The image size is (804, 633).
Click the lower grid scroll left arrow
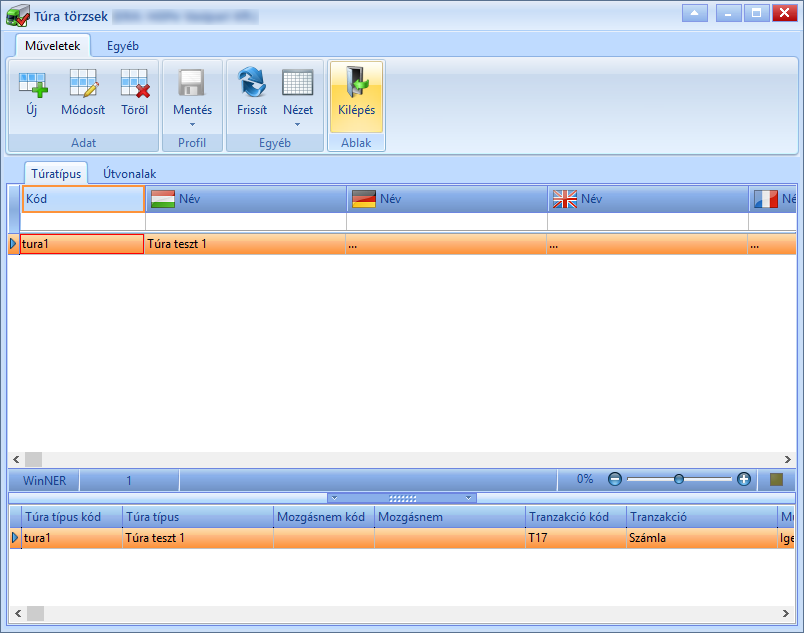[18, 613]
